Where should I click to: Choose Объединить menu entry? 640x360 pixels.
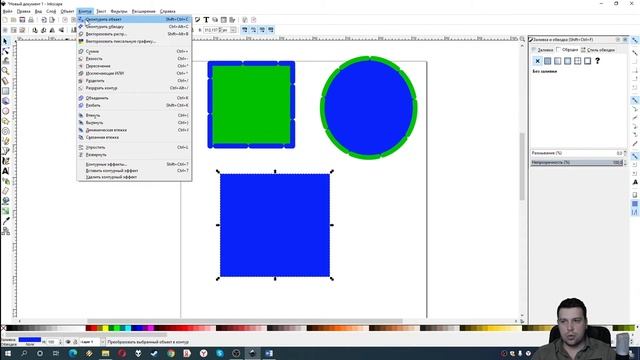[x=134, y=98]
